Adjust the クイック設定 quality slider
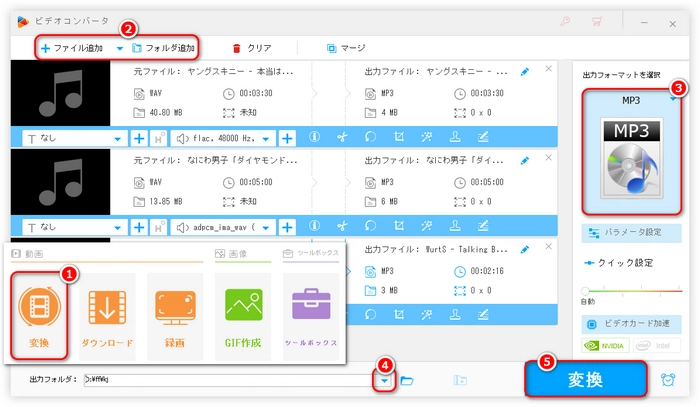Image resolution: width=700 pixels, height=407 pixels. [x=631, y=292]
